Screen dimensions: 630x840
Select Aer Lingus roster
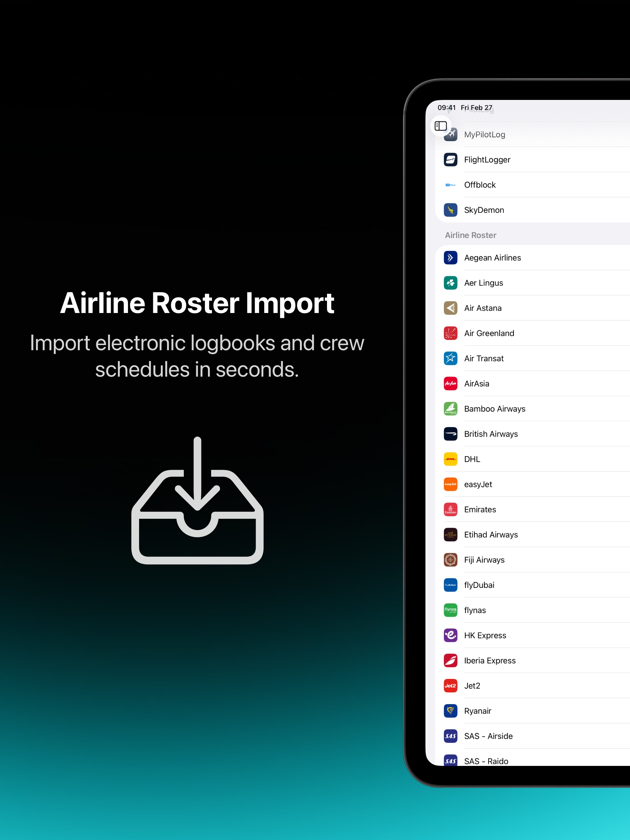(533, 283)
